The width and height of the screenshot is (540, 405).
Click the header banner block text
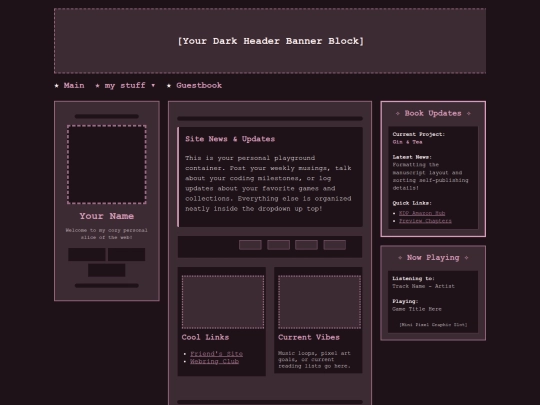click(x=270, y=41)
